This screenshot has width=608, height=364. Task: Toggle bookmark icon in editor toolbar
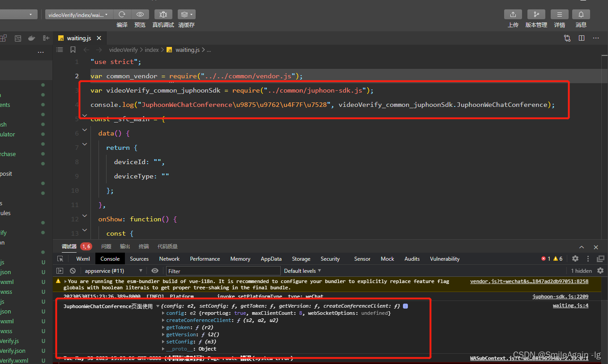(73, 50)
